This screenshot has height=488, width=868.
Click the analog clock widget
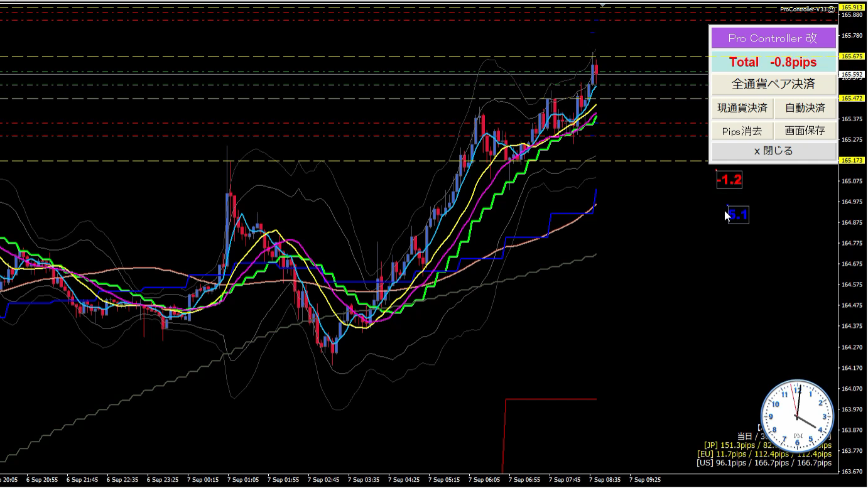point(798,416)
